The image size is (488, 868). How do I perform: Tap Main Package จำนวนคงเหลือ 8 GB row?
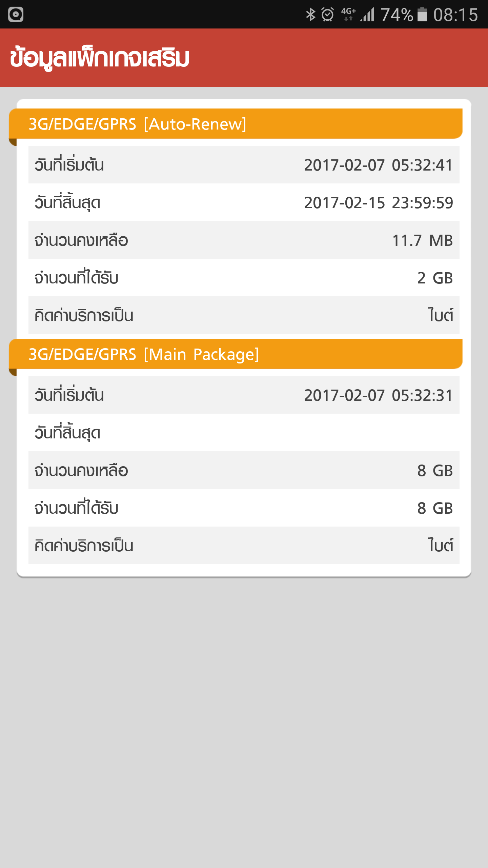[244, 470]
